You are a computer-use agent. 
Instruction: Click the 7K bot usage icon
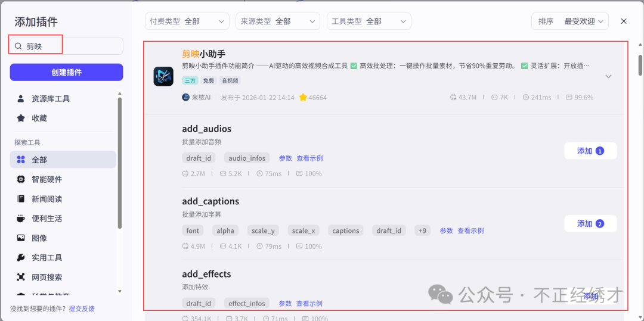pyautogui.click(x=494, y=98)
